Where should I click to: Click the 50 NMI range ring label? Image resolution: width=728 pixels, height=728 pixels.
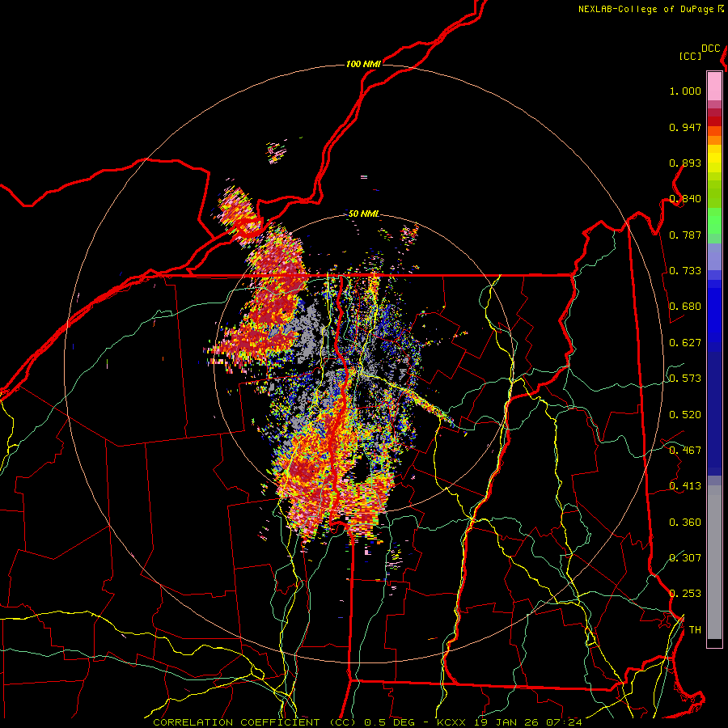pos(363,214)
